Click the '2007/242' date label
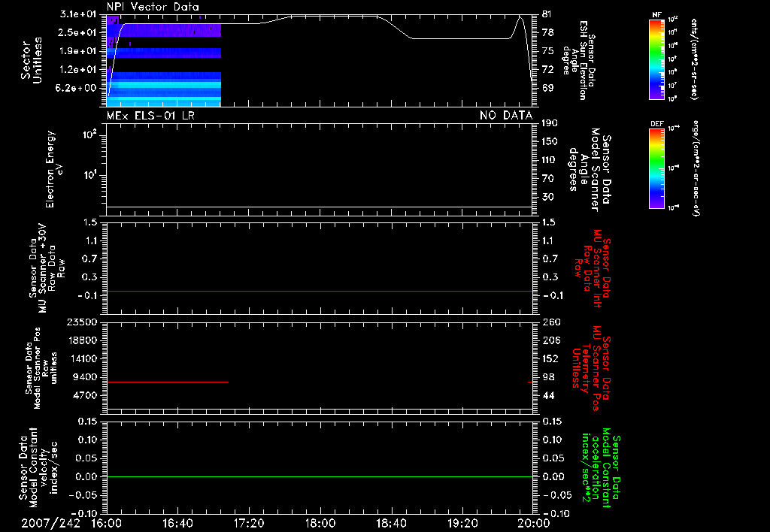This screenshot has width=770, height=532. click(50, 523)
